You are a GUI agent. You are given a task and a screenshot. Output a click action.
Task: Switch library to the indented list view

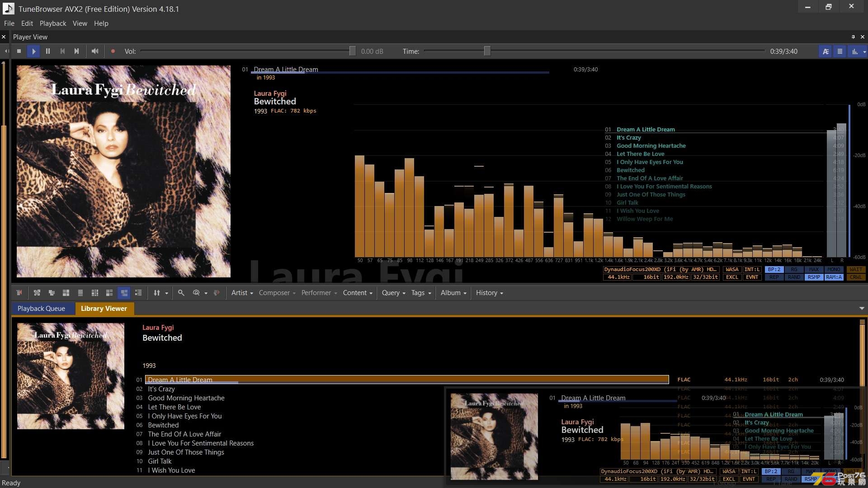click(138, 293)
